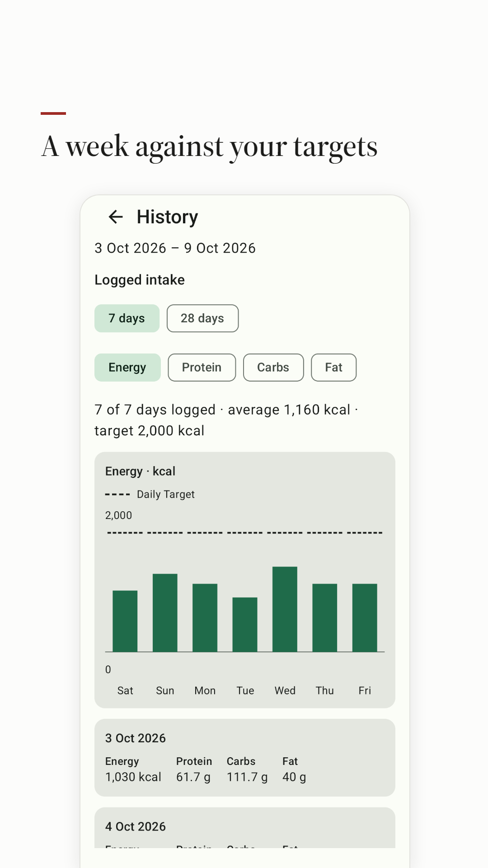
Task: Tap the Friday energy bar
Action: point(365,618)
